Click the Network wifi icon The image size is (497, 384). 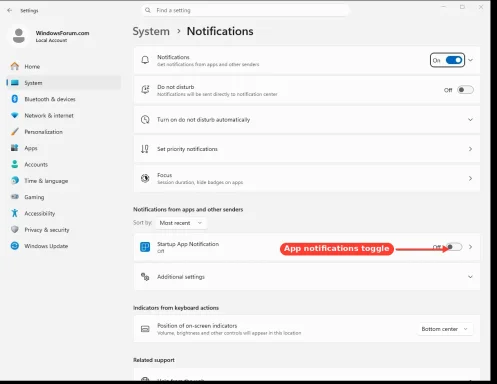(15, 115)
